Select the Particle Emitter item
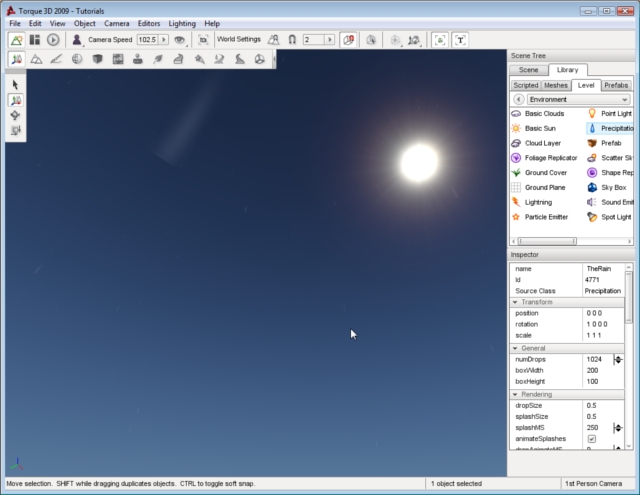The width and height of the screenshot is (640, 495). pyautogui.click(x=545, y=216)
